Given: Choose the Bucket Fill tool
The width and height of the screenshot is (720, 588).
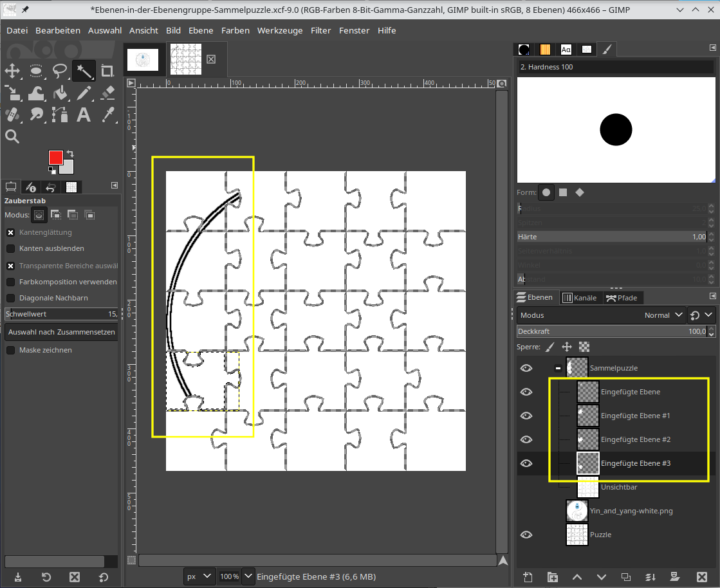Looking at the screenshot, I should (60, 93).
